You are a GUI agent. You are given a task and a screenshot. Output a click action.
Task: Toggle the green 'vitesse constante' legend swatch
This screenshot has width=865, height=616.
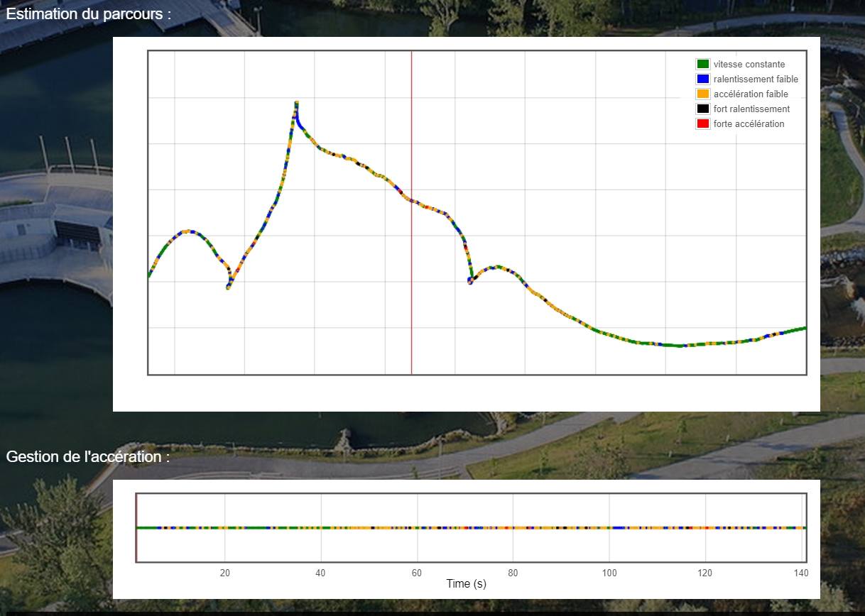click(x=703, y=64)
